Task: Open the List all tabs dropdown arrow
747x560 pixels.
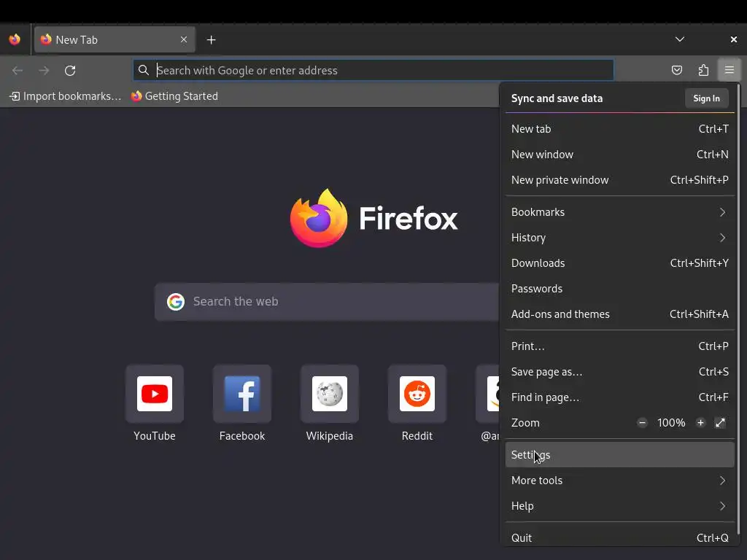Action: click(x=680, y=39)
